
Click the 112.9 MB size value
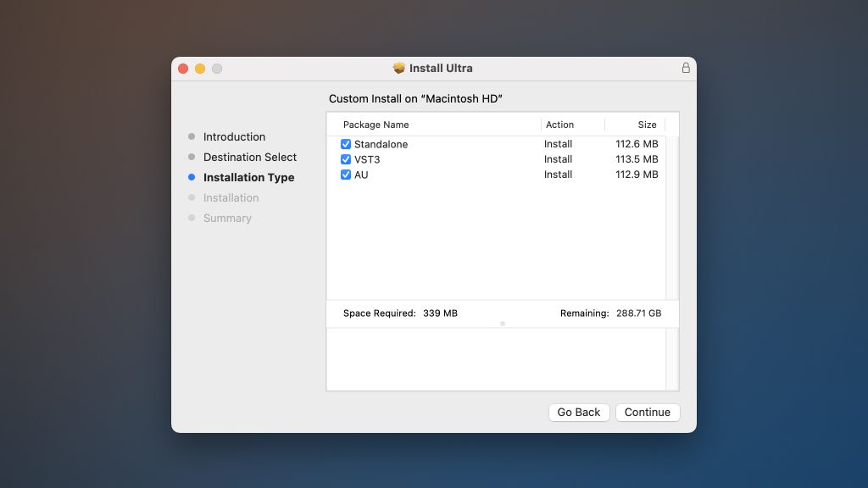tap(637, 175)
